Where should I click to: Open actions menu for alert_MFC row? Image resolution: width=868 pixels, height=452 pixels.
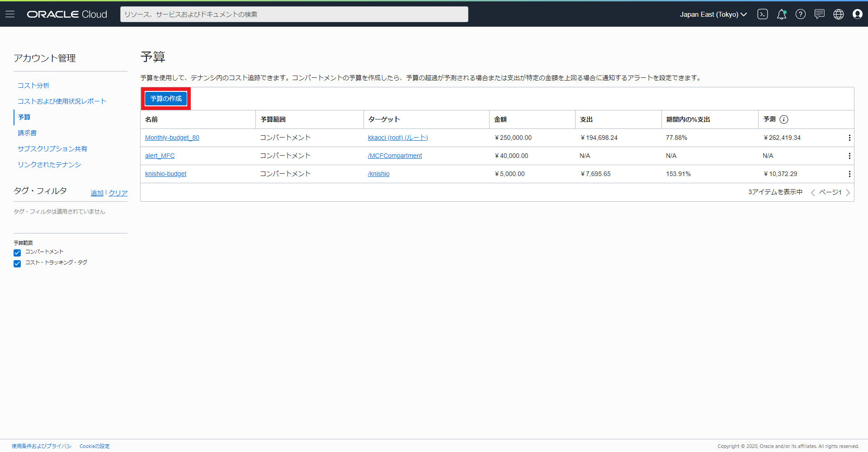coord(849,156)
